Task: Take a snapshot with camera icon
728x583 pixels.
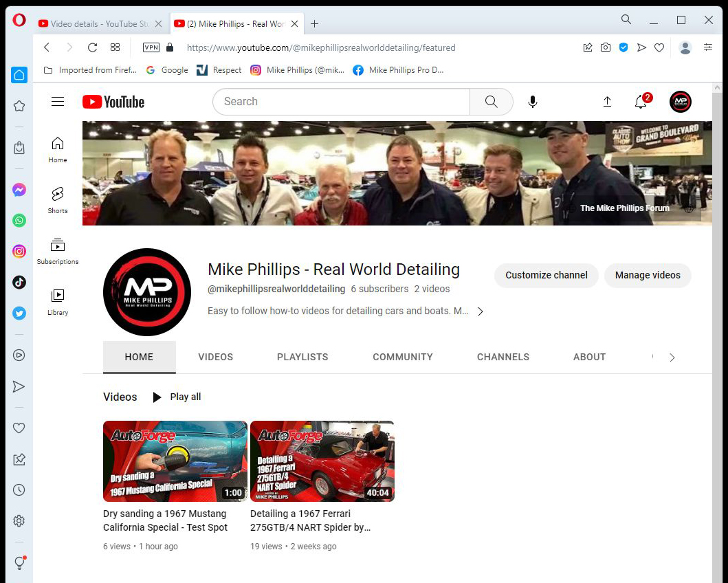Action: [606, 47]
